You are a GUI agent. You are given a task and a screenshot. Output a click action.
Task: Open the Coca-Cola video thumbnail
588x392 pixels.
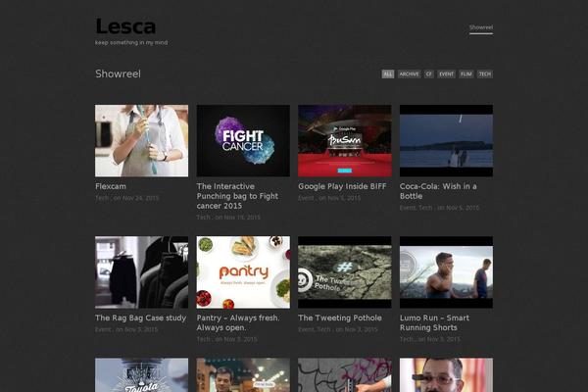(446, 141)
